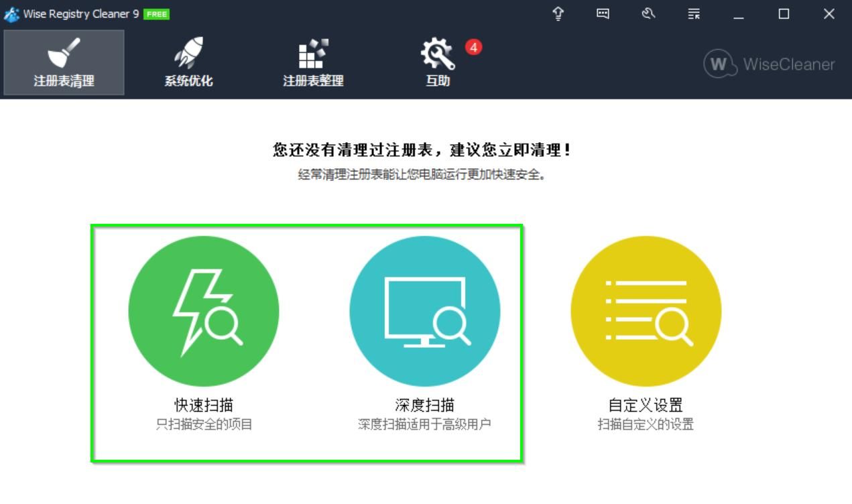This screenshot has width=852, height=504.
Task: Launch the 深度扫描 deep scan
Action: (x=424, y=310)
